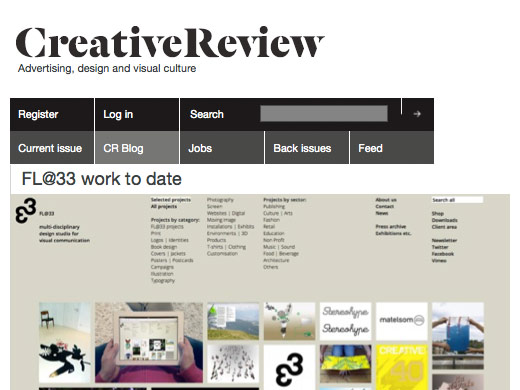Open 'Press archive' link

(391, 227)
